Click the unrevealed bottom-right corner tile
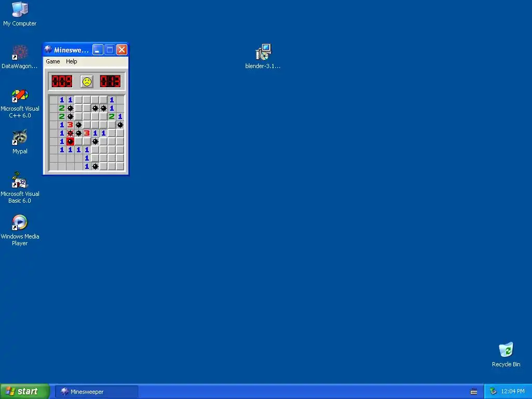The image size is (532, 399). click(120, 166)
